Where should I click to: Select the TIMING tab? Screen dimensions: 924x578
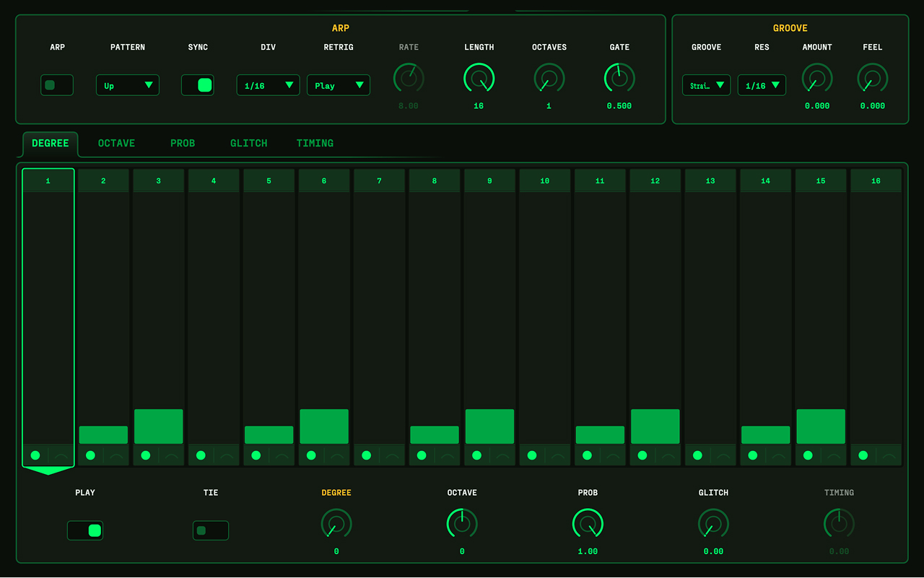(x=315, y=144)
